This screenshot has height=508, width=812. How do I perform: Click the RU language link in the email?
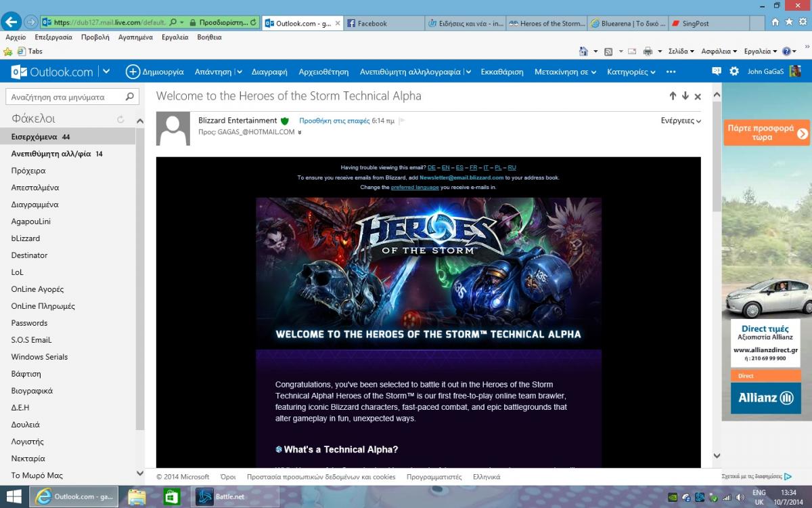512,167
